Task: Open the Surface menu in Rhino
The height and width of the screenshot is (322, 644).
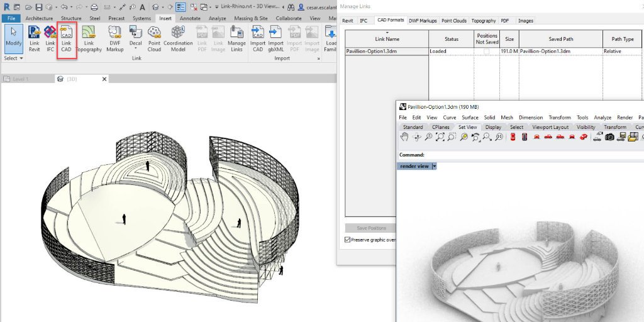Action: point(470,118)
